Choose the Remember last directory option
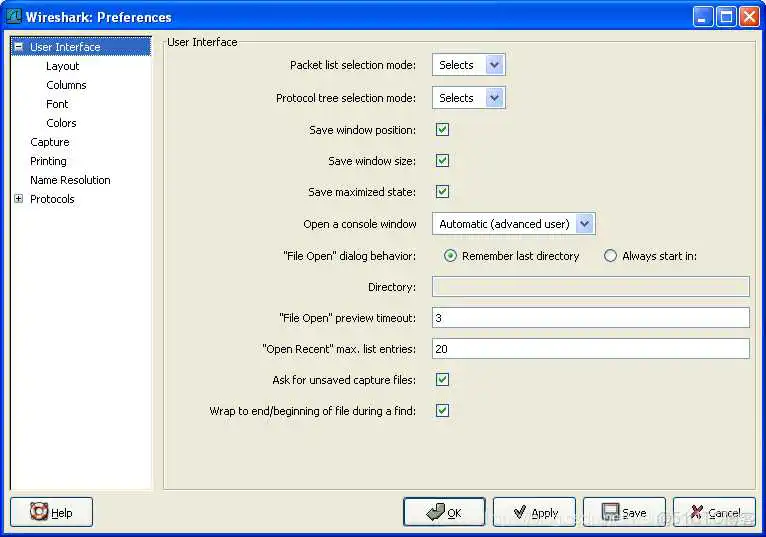This screenshot has width=766, height=537. (451, 256)
